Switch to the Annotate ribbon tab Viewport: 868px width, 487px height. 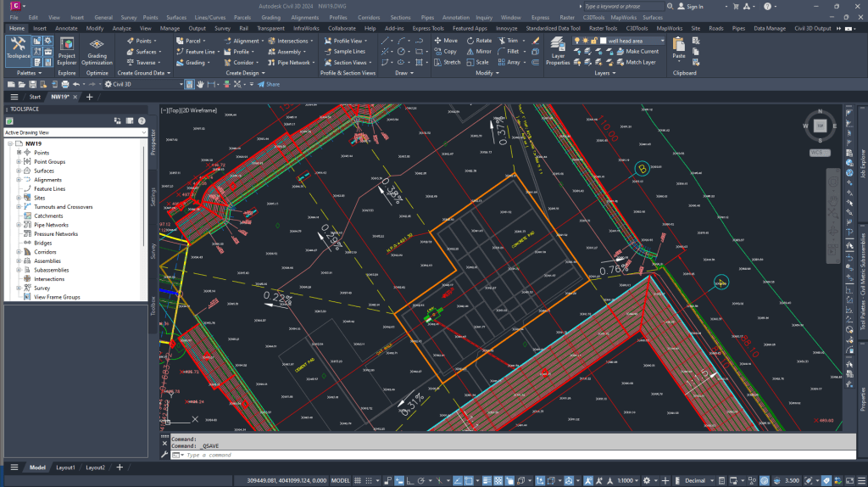coord(66,28)
